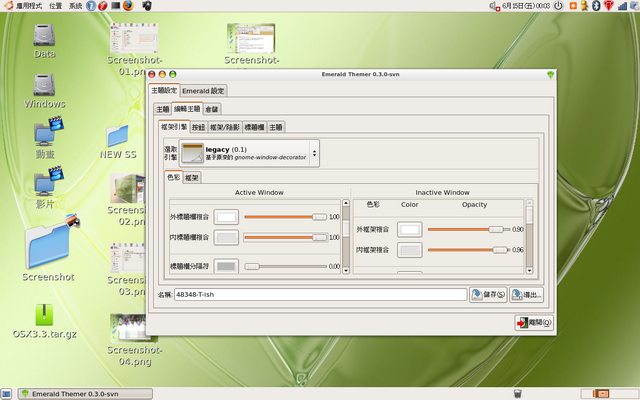The height and width of the screenshot is (400, 640).
Task: Select the 色彩 engine sub-tab
Action: point(173,177)
